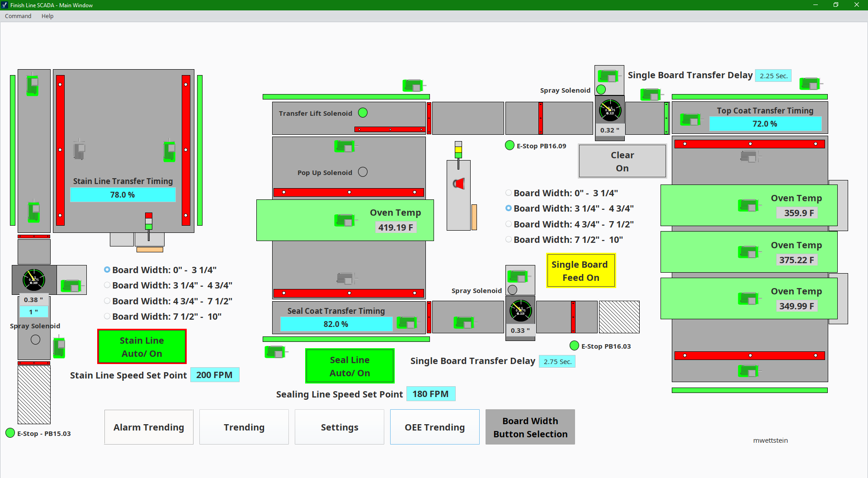Open the Help menu
This screenshot has height=478, width=868.
point(47,16)
